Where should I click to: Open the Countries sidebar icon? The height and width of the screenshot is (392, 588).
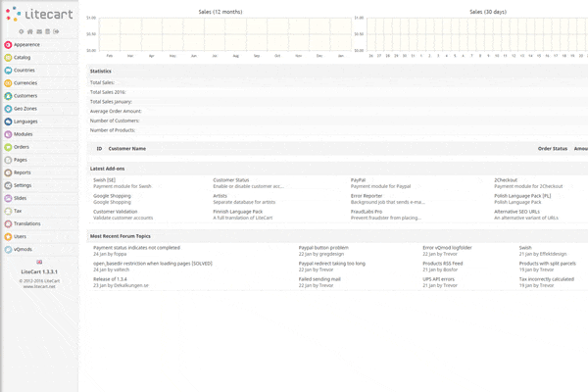click(x=8, y=71)
